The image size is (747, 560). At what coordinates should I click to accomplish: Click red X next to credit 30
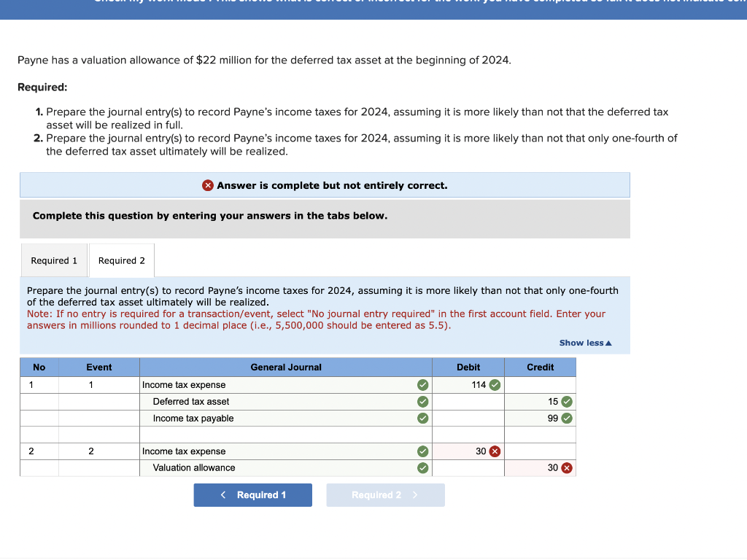click(x=566, y=467)
